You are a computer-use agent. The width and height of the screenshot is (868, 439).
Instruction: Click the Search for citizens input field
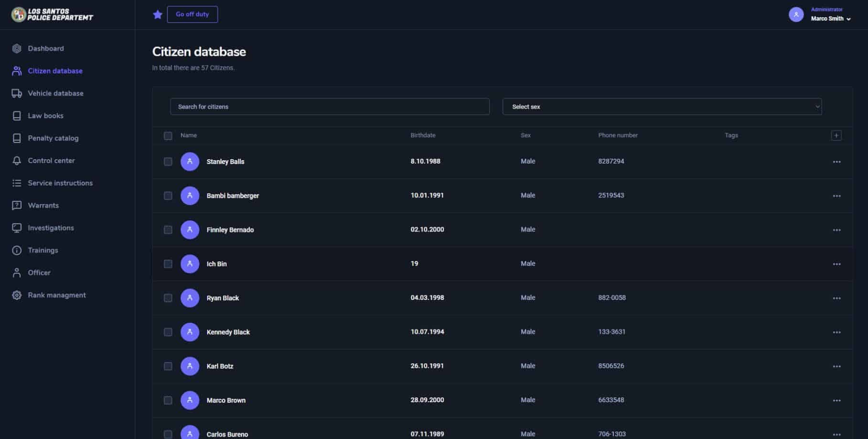[x=330, y=106]
